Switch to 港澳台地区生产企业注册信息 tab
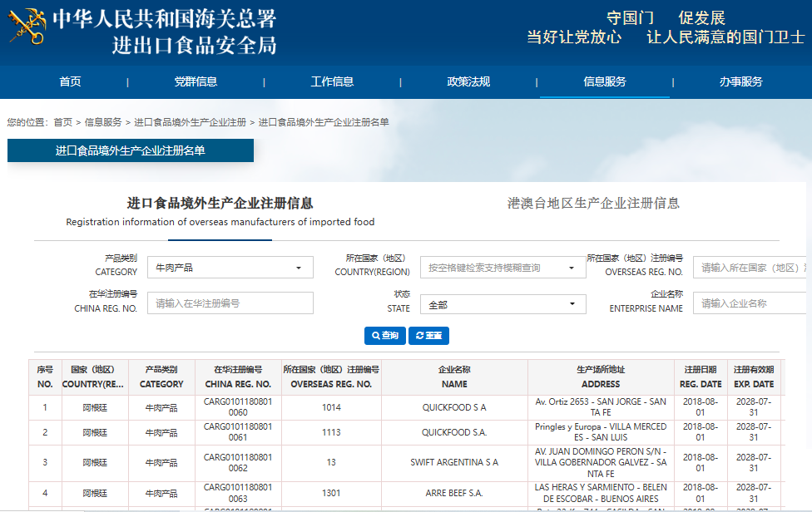812x512 pixels. pyautogui.click(x=593, y=204)
